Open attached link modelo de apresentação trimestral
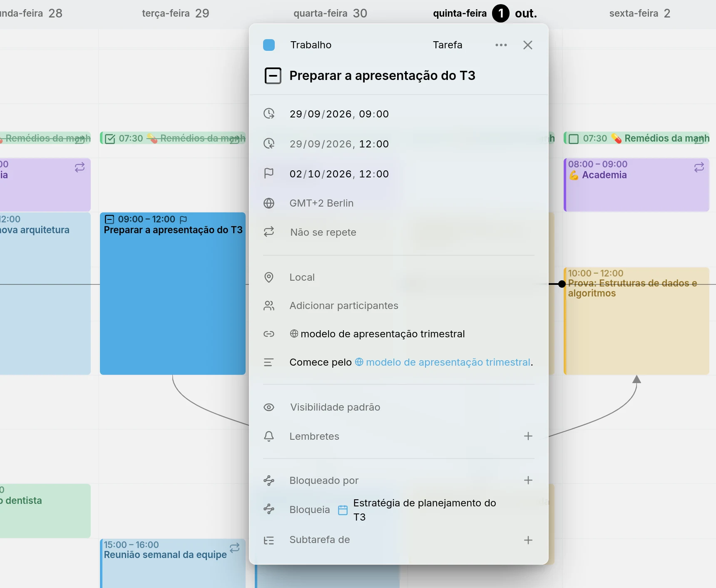 [x=377, y=334]
